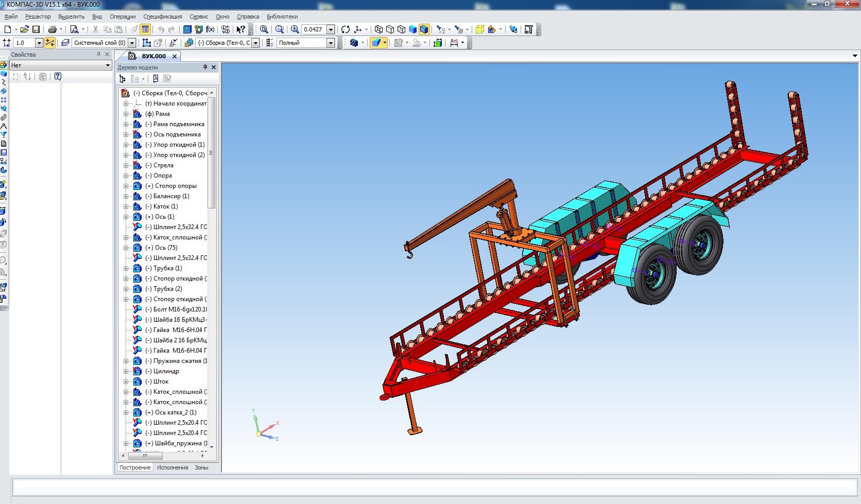
Task: Switch to the Исполнения tab
Action: click(x=173, y=467)
